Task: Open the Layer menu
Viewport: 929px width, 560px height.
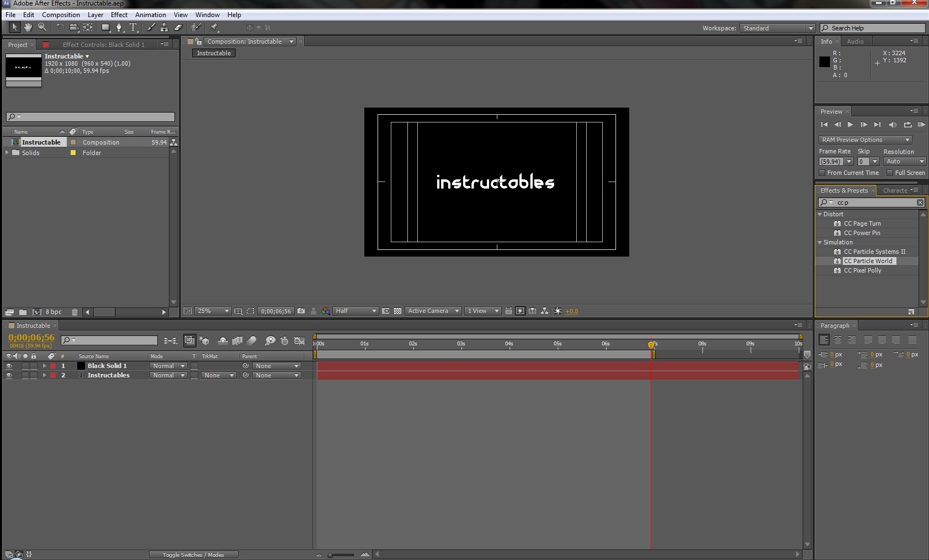Action: pyautogui.click(x=95, y=15)
